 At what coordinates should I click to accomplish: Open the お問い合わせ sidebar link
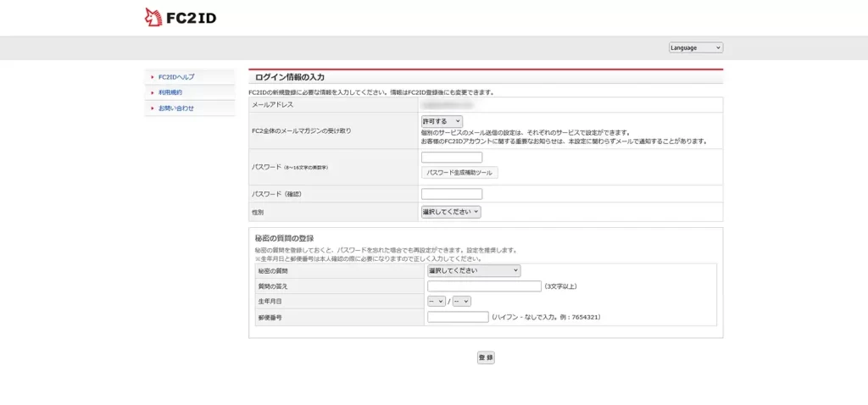[x=176, y=108]
